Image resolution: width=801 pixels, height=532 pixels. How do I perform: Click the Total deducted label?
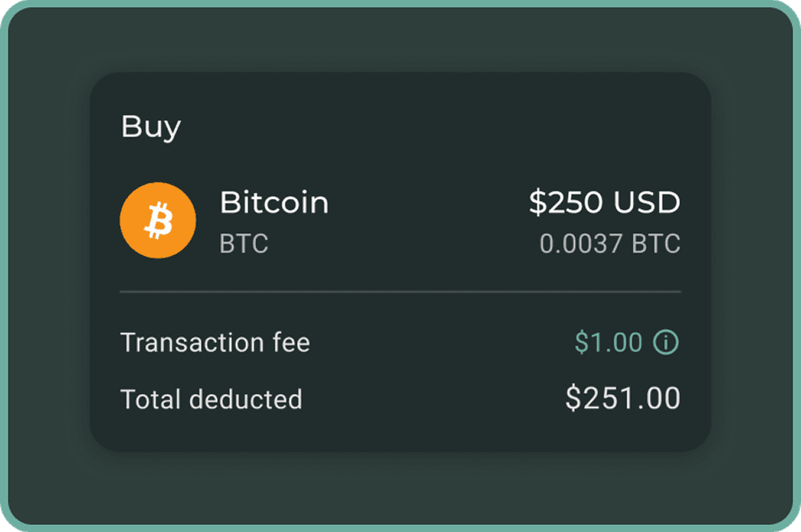211,399
